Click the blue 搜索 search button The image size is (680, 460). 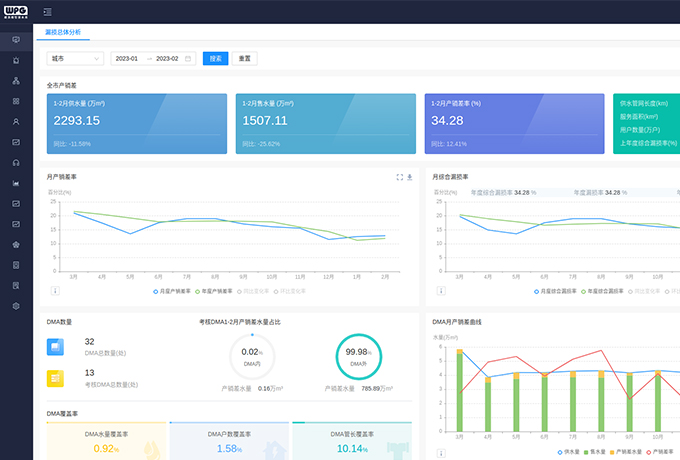coord(215,59)
